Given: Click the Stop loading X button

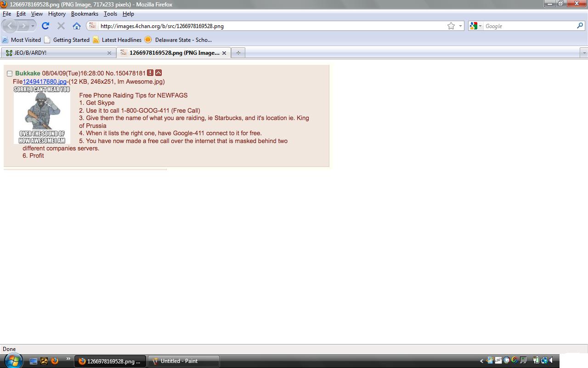Looking at the screenshot, I should pos(61,26).
